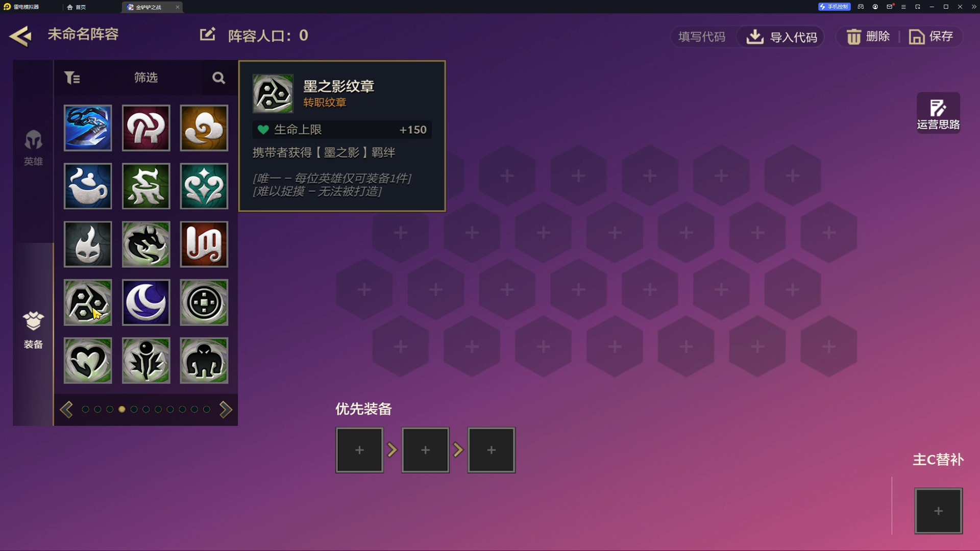Screen dimensions: 980x551
Task: Select the heart-shaped emblem icon
Action: [x=87, y=361]
